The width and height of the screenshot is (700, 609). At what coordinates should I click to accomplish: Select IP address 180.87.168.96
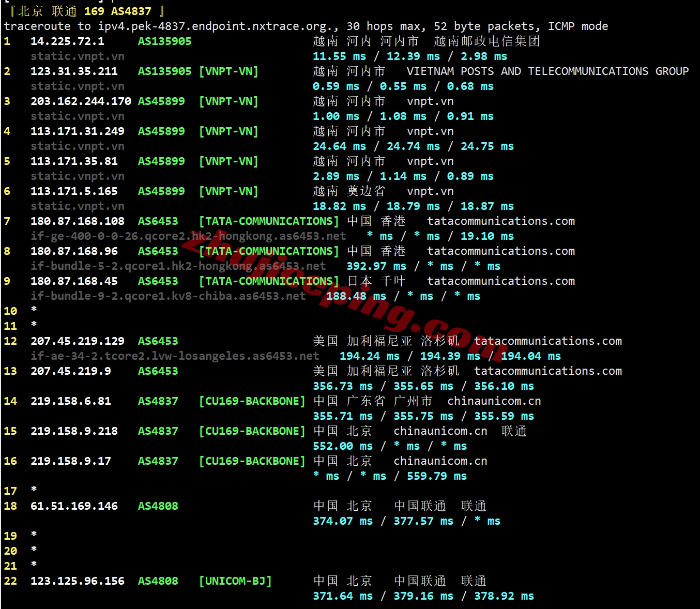click(x=74, y=251)
